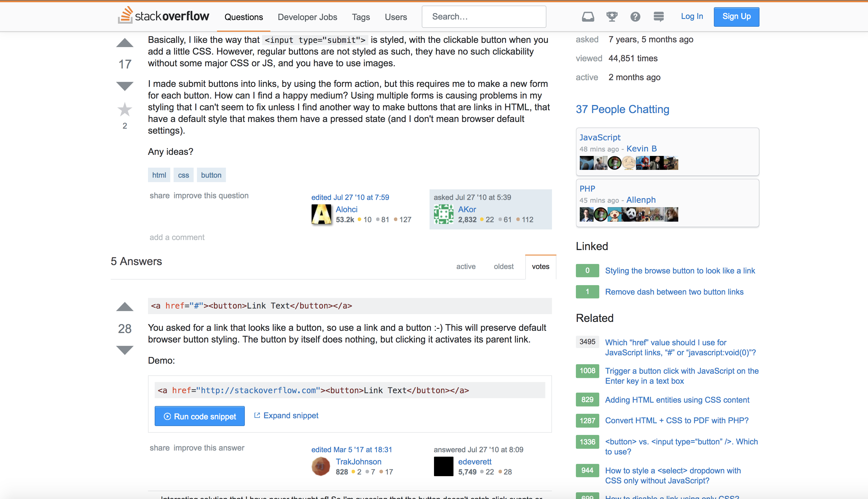Image resolution: width=868 pixels, height=499 pixels.
Task: Open the Stack Exchange sites menu icon
Action: 659,16
